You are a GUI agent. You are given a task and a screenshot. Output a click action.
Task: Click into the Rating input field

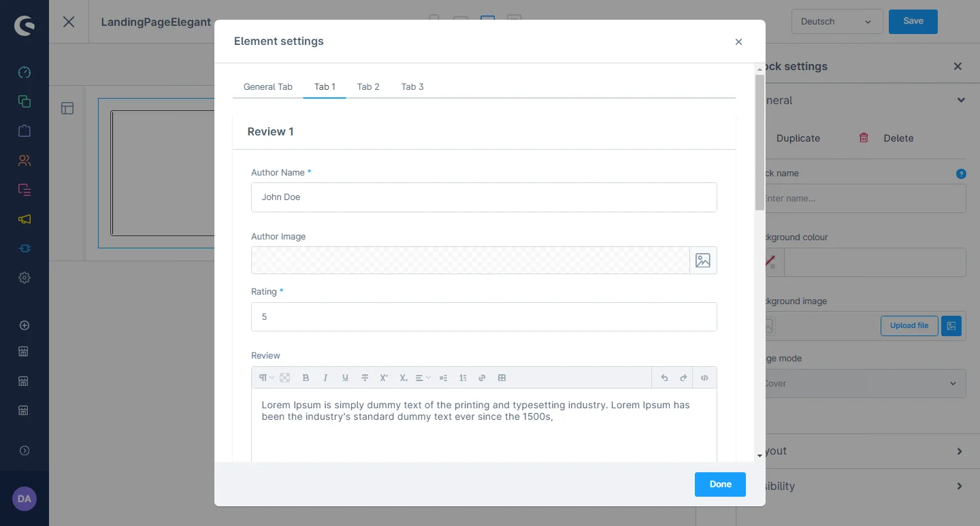[x=484, y=317]
